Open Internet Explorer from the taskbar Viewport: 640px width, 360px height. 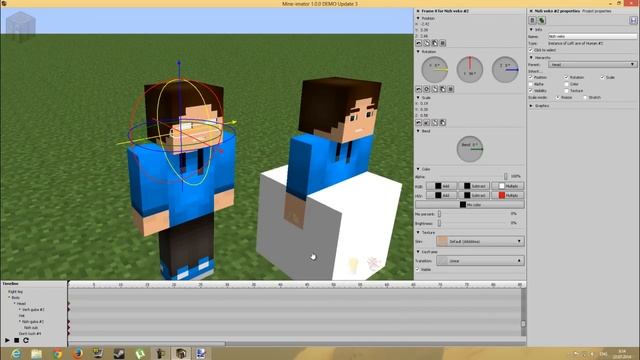pos(16,353)
